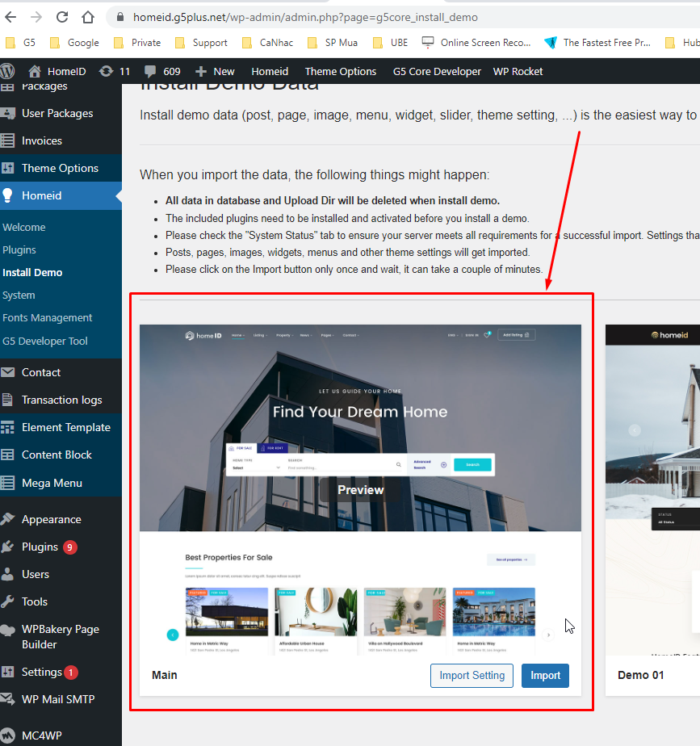Open the UBE bookmark folder
This screenshot has height=746, width=700.
[391, 43]
